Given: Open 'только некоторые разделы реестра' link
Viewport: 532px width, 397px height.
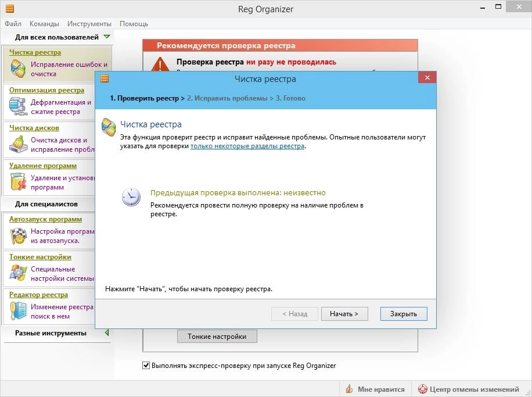Looking at the screenshot, I should pos(247,146).
